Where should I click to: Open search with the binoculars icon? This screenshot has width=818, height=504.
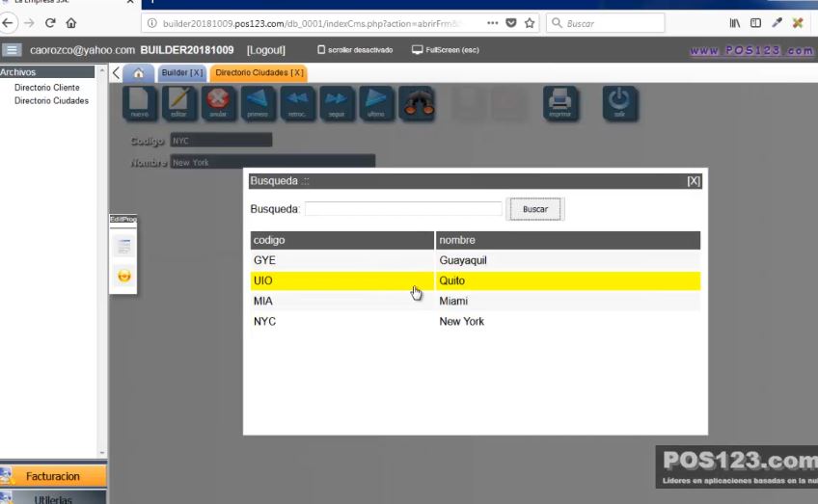[x=416, y=102]
